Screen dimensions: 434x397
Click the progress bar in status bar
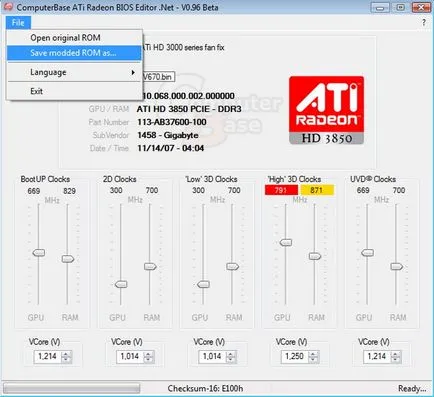72,388
